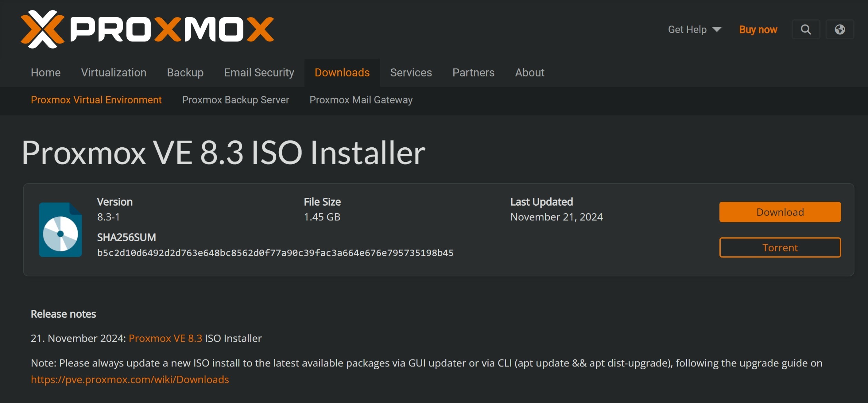Click the Torrent button
868x403 pixels.
[x=780, y=247]
